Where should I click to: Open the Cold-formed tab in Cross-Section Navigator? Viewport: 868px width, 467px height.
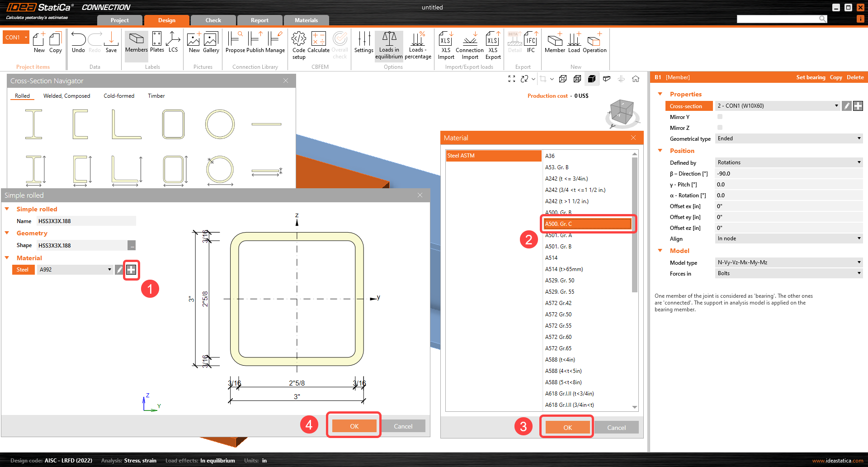tap(119, 95)
